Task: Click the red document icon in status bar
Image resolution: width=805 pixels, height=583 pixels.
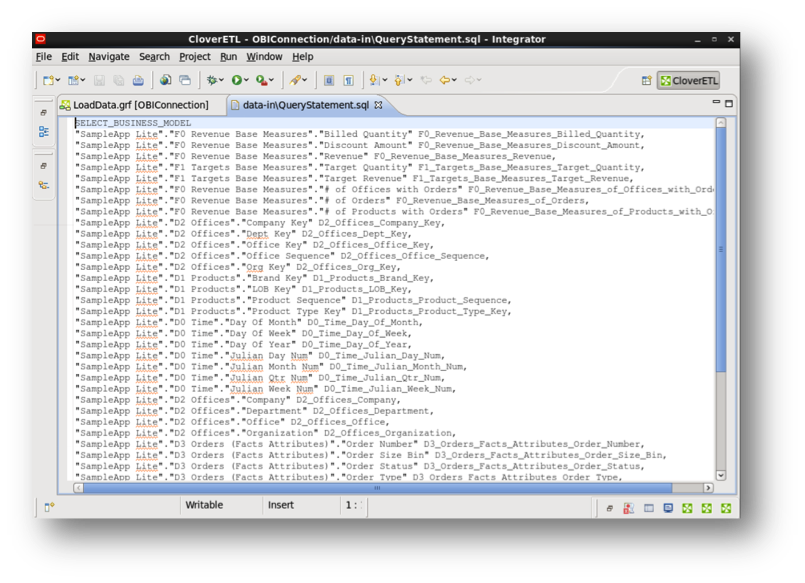Action: click(x=629, y=508)
